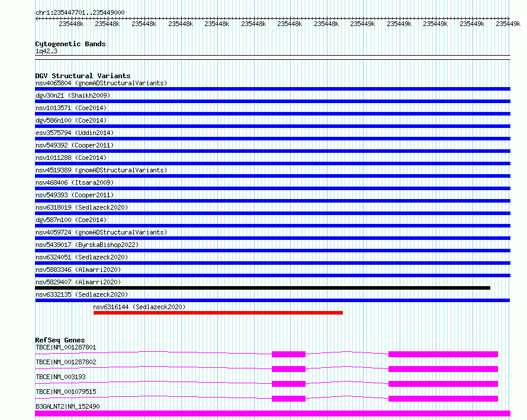Select the B3GALNT2|NM_152490 gene label

click(x=68, y=406)
